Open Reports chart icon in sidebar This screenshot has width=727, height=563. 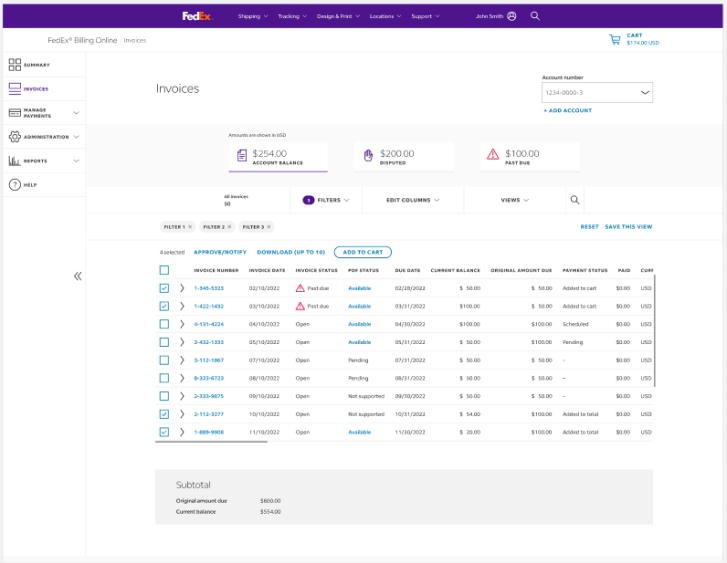point(15,161)
